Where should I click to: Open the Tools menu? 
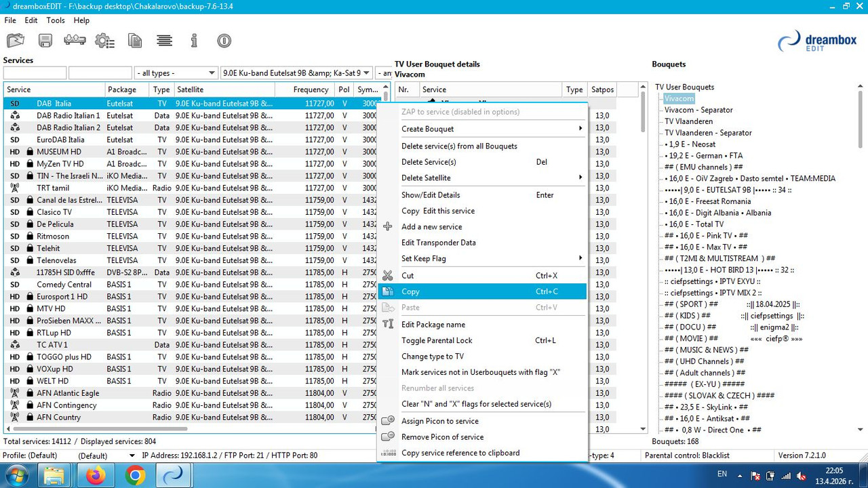[56, 20]
